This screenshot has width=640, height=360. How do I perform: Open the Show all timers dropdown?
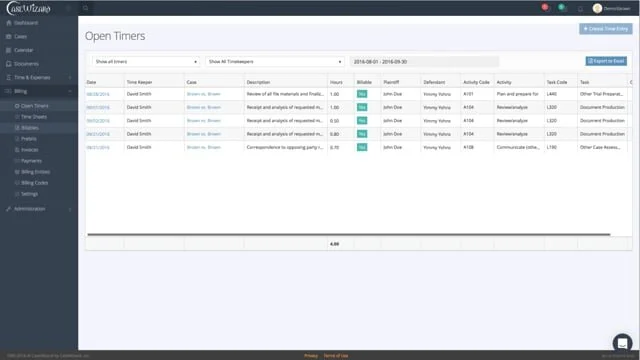(x=146, y=62)
